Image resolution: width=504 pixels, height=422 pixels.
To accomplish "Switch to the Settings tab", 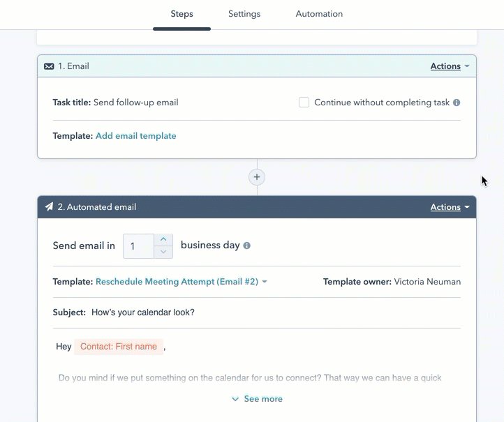I will (244, 14).
